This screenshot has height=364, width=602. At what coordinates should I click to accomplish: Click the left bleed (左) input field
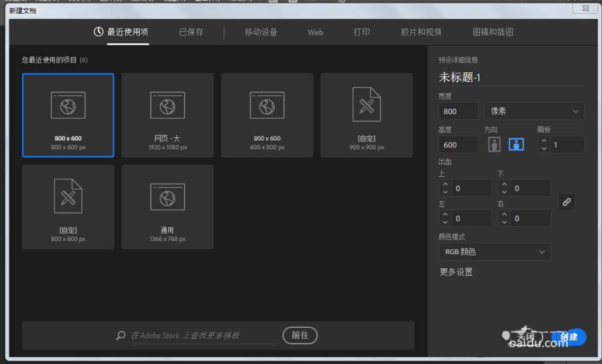(471, 218)
